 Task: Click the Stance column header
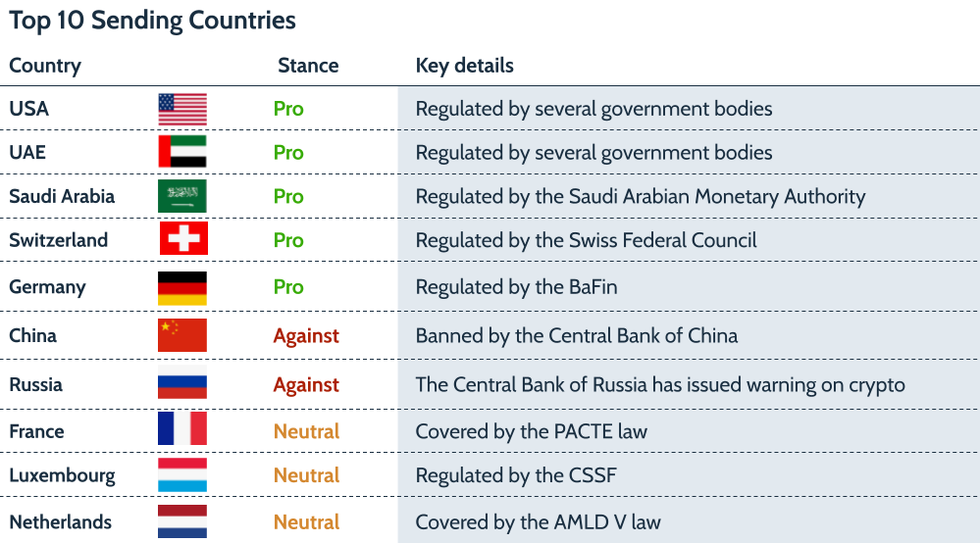(x=308, y=66)
